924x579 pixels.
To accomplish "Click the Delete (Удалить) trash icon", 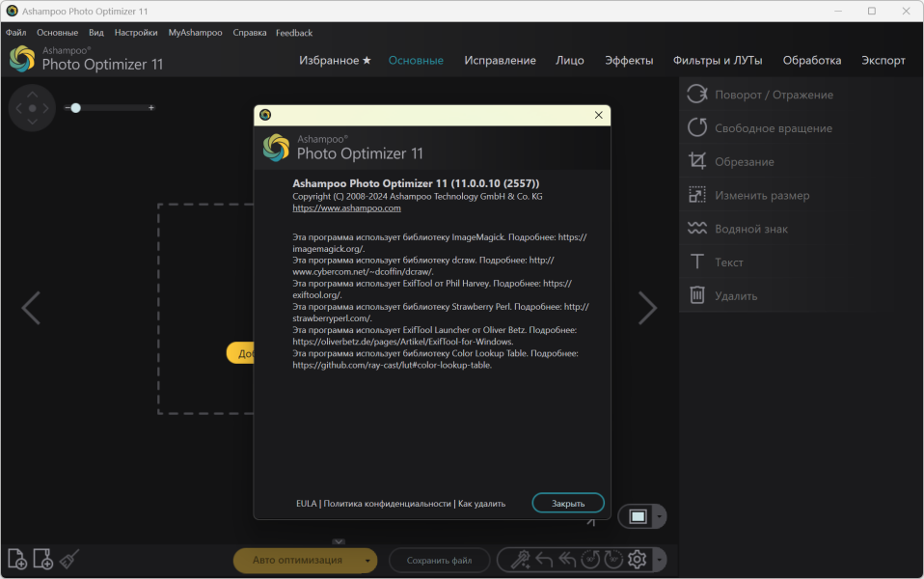I will (x=696, y=295).
